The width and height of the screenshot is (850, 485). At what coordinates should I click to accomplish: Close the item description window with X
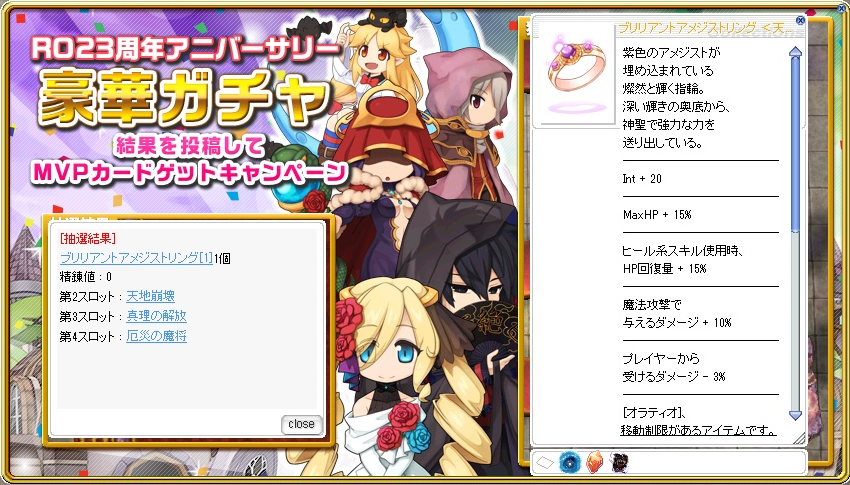(x=800, y=21)
